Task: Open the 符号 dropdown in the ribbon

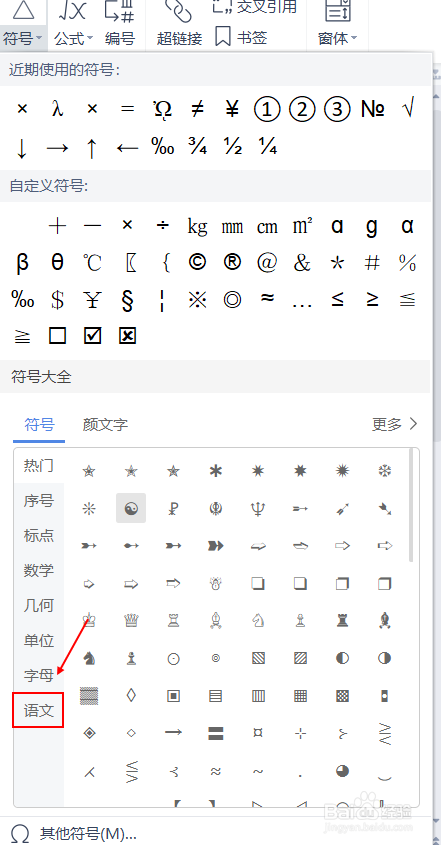Action: (x=23, y=39)
